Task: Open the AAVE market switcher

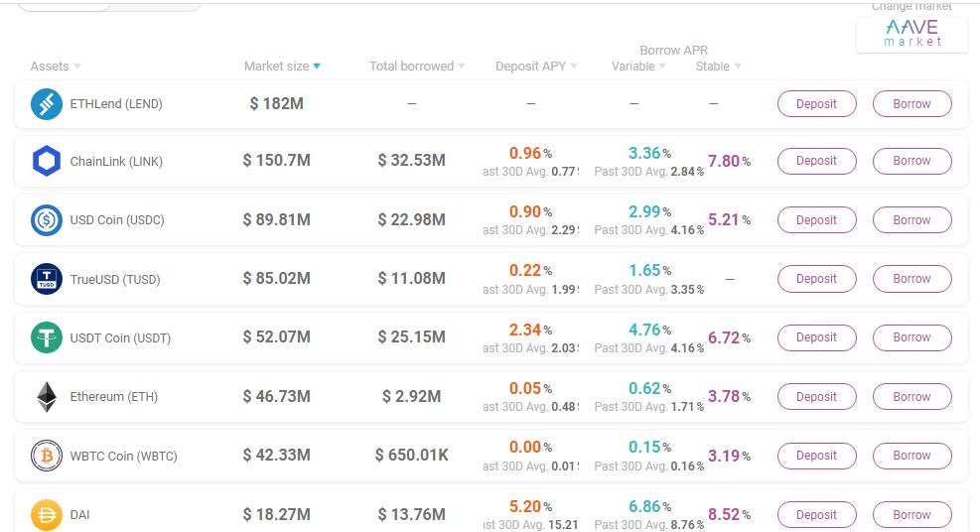Action: click(912, 33)
